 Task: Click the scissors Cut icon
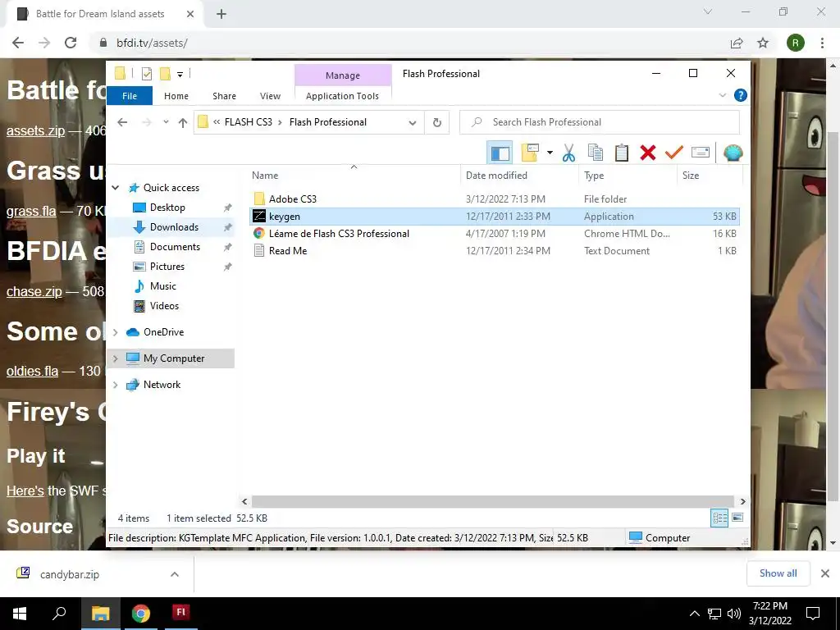tap(568, 153)
